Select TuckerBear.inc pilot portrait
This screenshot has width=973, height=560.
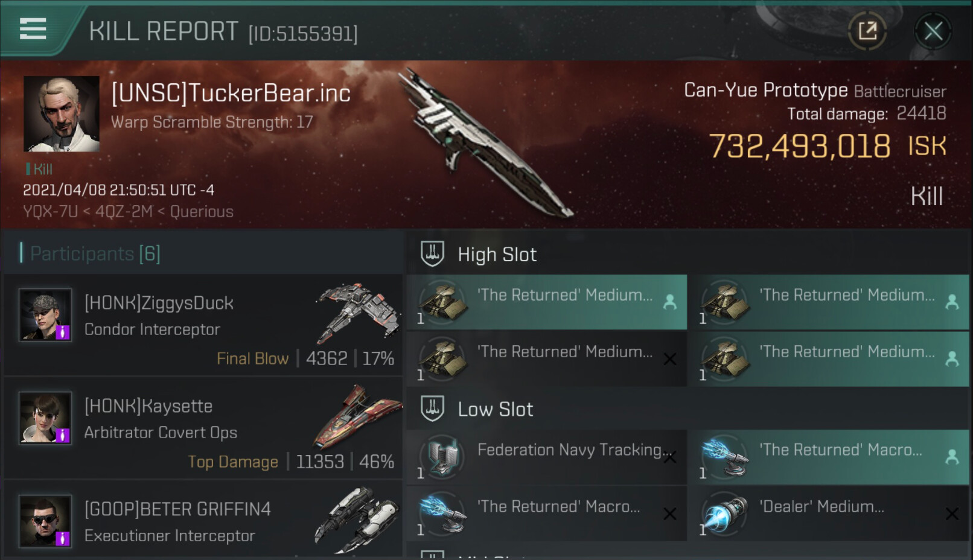62,114
